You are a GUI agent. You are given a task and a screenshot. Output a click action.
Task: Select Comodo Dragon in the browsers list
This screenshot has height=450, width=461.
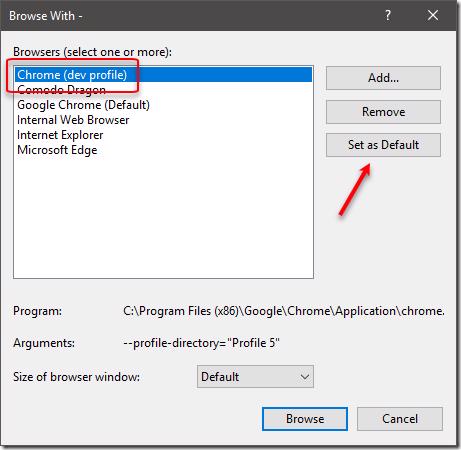point(163,90)
